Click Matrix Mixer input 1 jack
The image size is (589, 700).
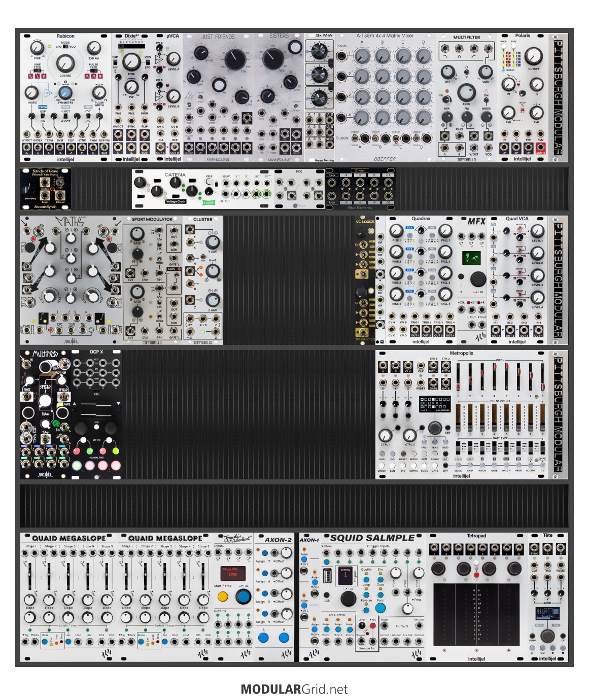pos(341,55)
